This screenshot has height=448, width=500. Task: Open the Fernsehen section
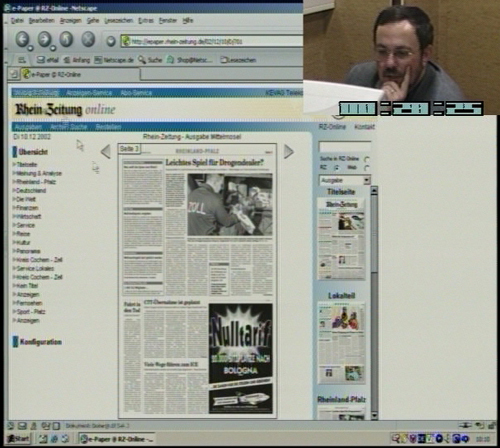pos(28,303)
